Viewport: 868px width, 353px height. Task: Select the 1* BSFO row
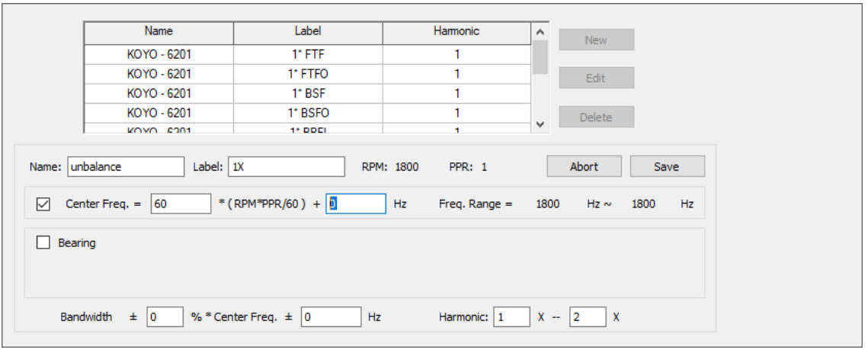point(308,113)
